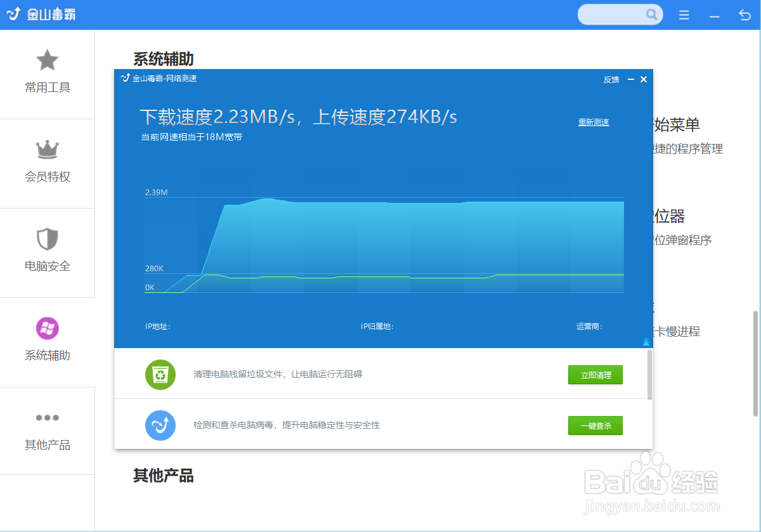Open 会员特权 crown icon

point(47,150)
